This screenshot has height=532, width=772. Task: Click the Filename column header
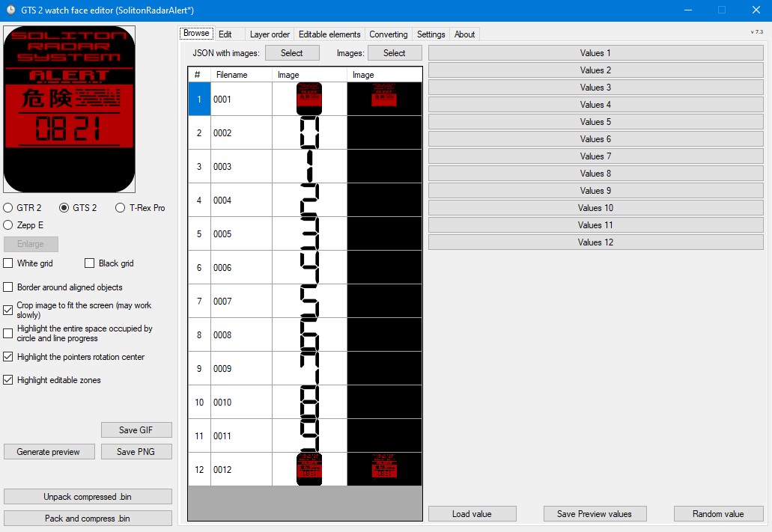pos(241,75)
